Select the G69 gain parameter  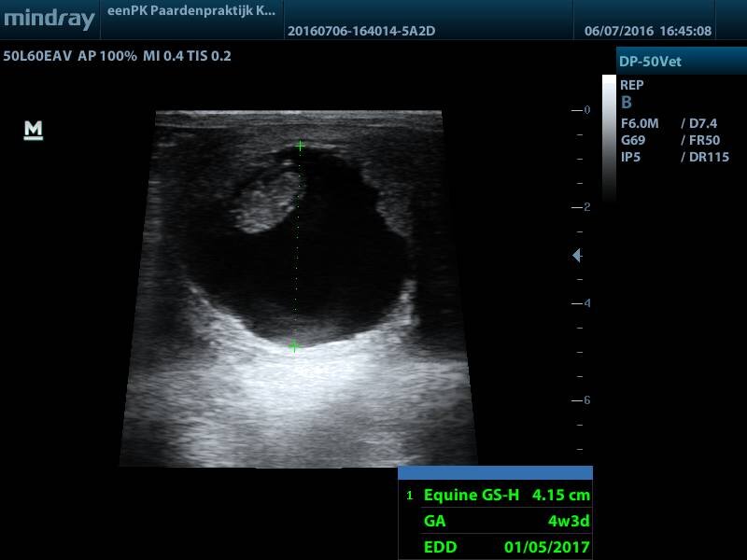pos(633,140)
